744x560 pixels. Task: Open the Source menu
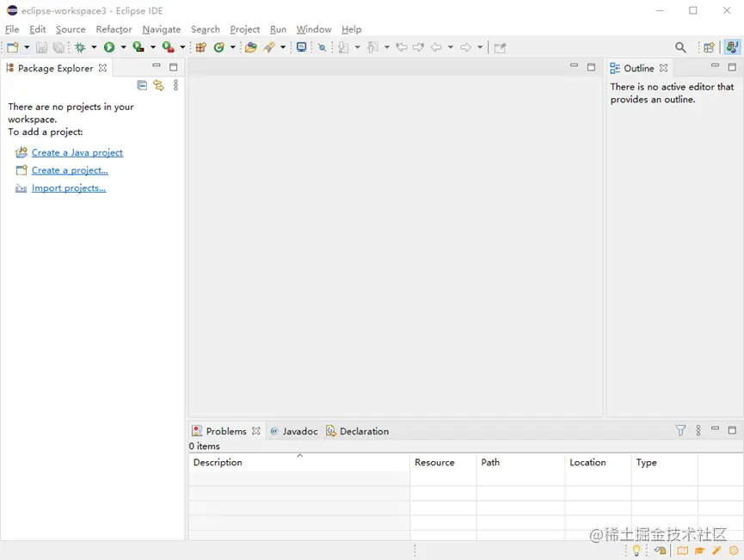point(71,29)
